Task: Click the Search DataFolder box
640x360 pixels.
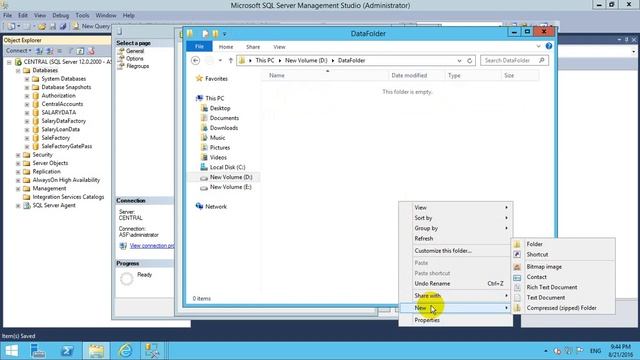Action: 514,60
